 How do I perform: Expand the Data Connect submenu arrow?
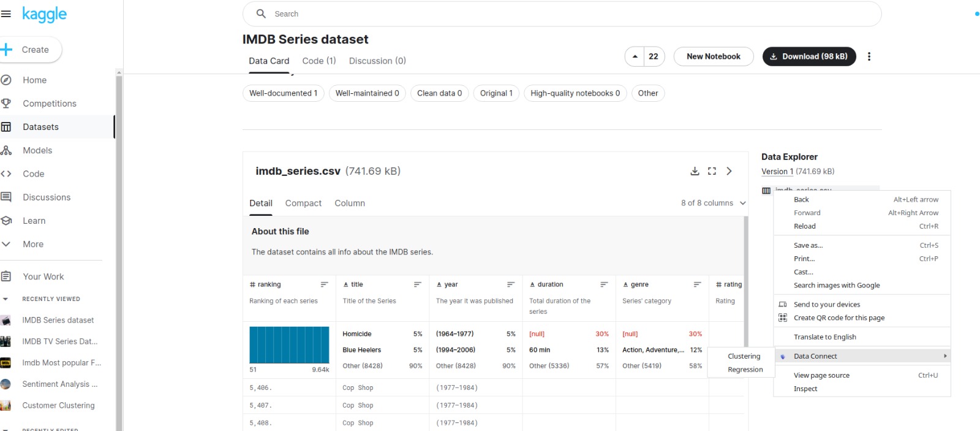click(945, 356)
